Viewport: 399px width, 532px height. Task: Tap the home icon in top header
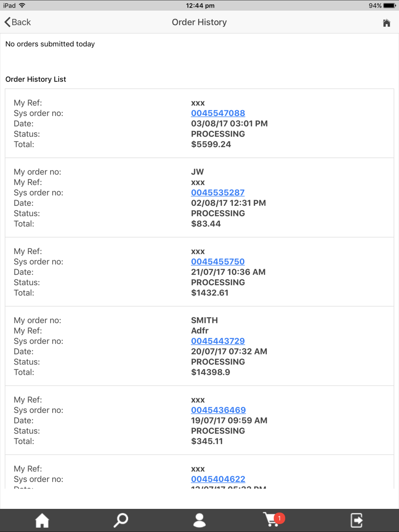point(386,23)
